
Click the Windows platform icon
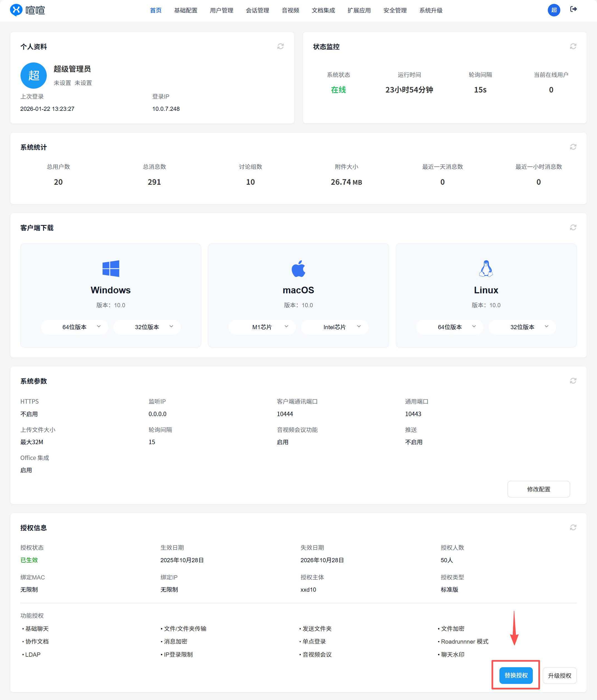pyautogui.click(x=111, y=269)
